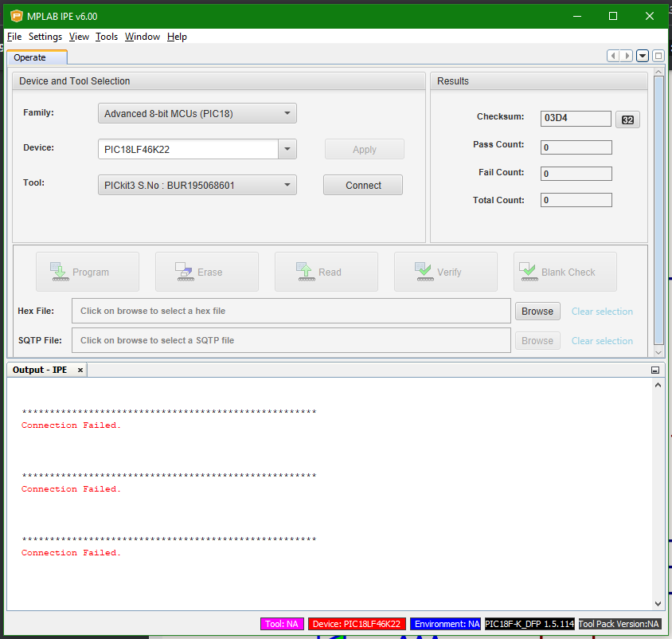The image size is (672, 639).
Task: Click the Total Count field
Action: coord(576,200)
